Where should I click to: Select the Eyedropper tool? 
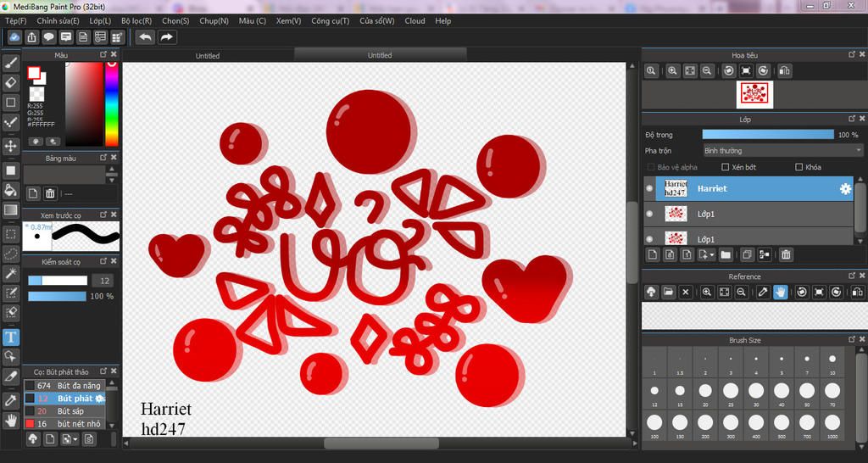(x=10, y=400)
